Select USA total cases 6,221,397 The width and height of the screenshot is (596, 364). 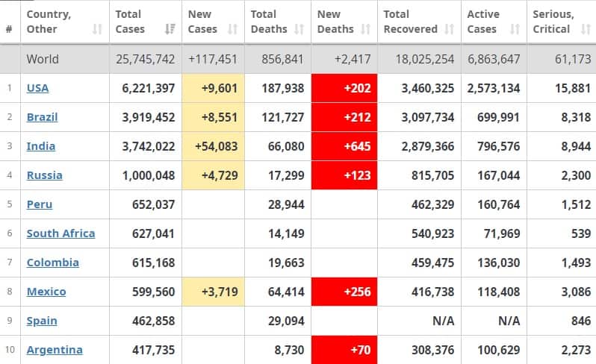pos(149,88)
